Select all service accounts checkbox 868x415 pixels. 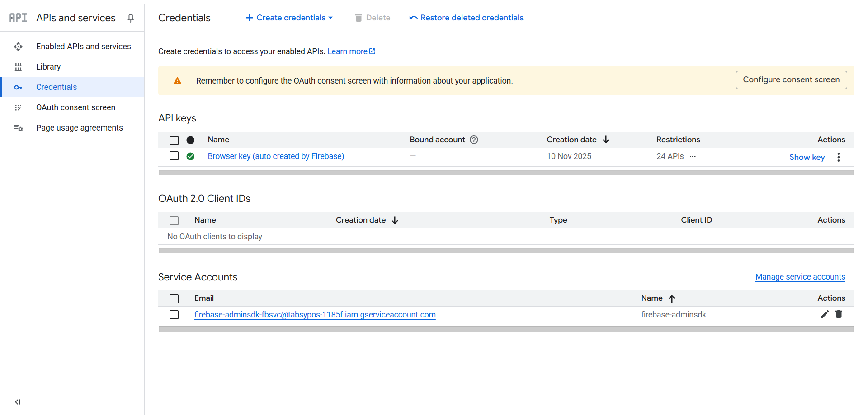click(x=174, y=298)
